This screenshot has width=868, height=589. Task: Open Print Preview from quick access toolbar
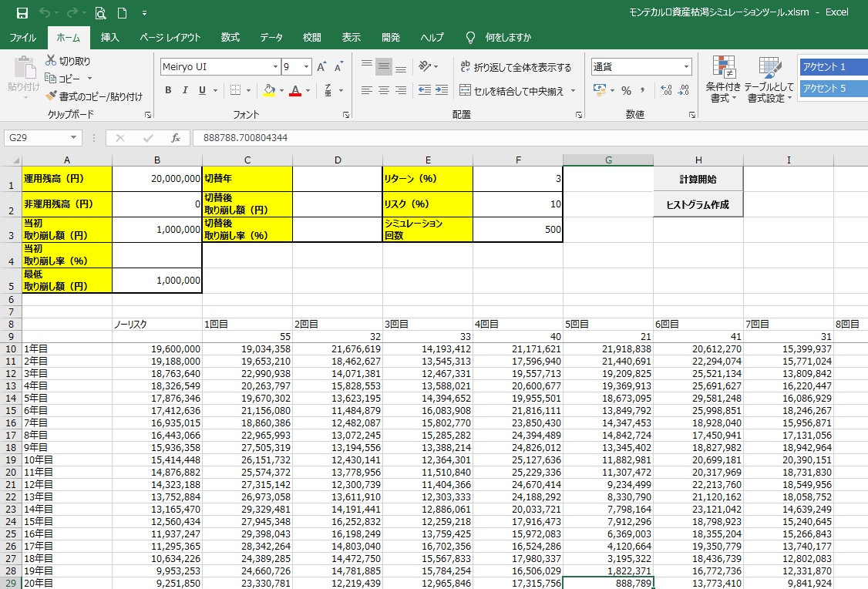click(100, 13)
